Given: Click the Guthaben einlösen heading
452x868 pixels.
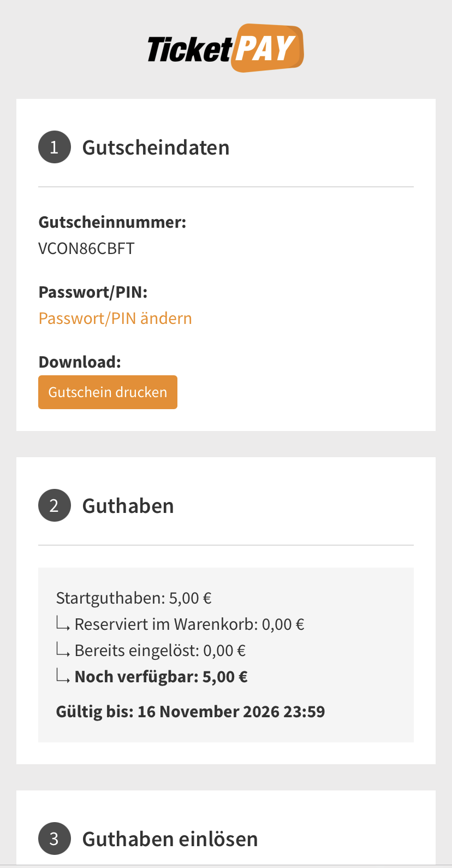Looking at the screenshot, I should point(170,839).
